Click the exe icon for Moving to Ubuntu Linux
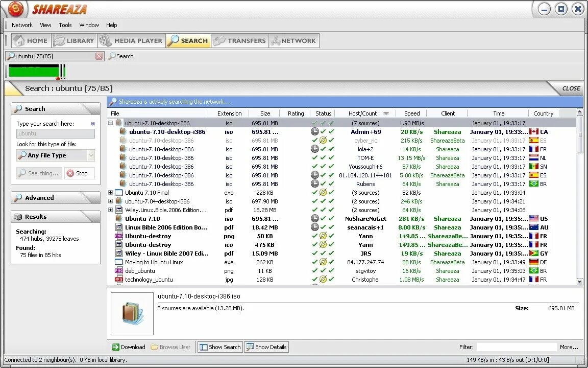Viewport: 588px width, 368px height. click(118, 262)
